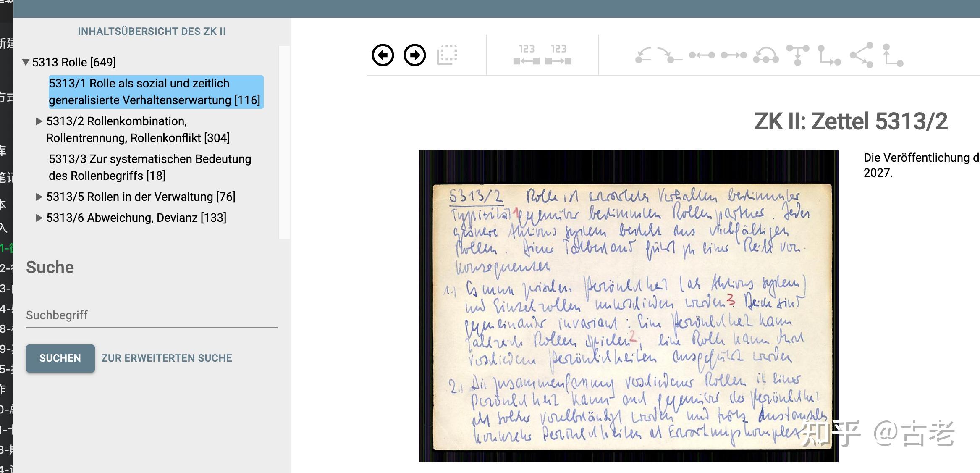Expand 5313/5 Rollen in der Verwaltung
This screenshot has height=473, width=980.
tap(39, 197)
